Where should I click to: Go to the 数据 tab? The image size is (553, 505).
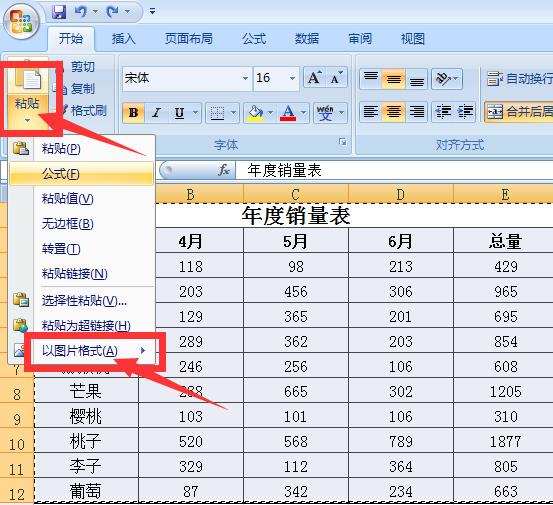pyautogui.click(x=307, y=38)
